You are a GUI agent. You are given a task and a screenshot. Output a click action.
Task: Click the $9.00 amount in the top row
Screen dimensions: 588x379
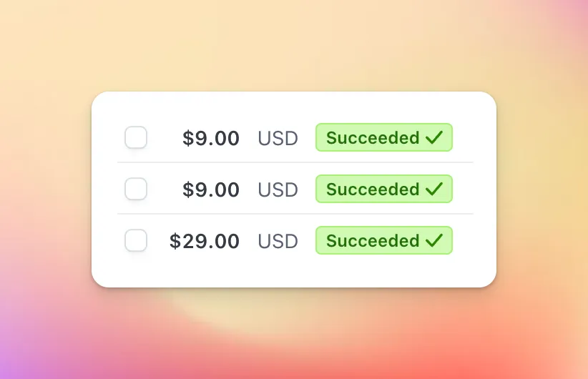(211, 138)
